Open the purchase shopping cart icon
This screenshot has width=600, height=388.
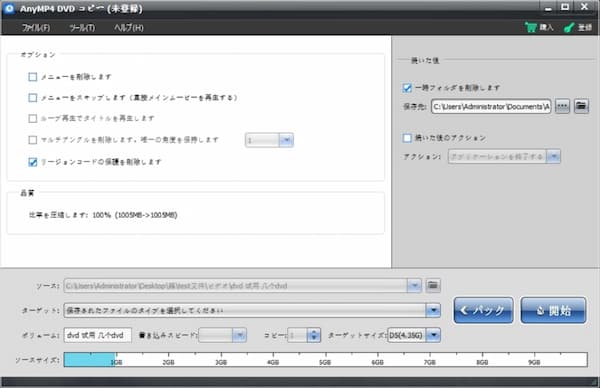pyautogui.click(x=531, y=27)
